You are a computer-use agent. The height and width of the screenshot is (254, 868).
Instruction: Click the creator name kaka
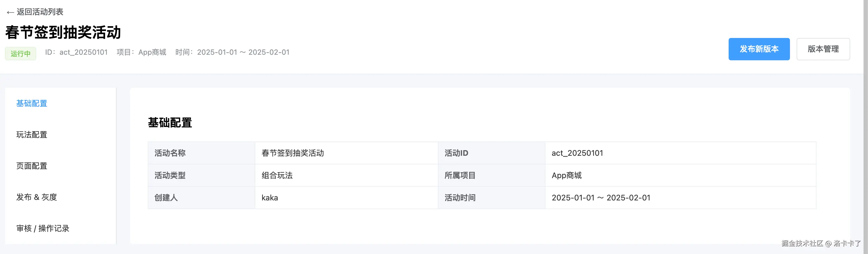click(x=270, y=198)
